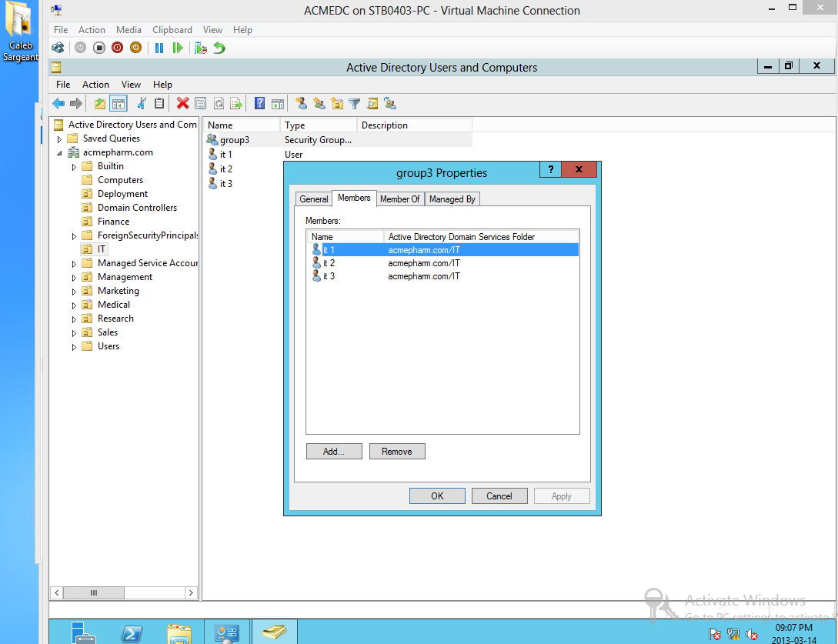The image size is (838, 644).
Task: Click the green Reset/Start icon in VM toolbar
Action: pos(178,48)
